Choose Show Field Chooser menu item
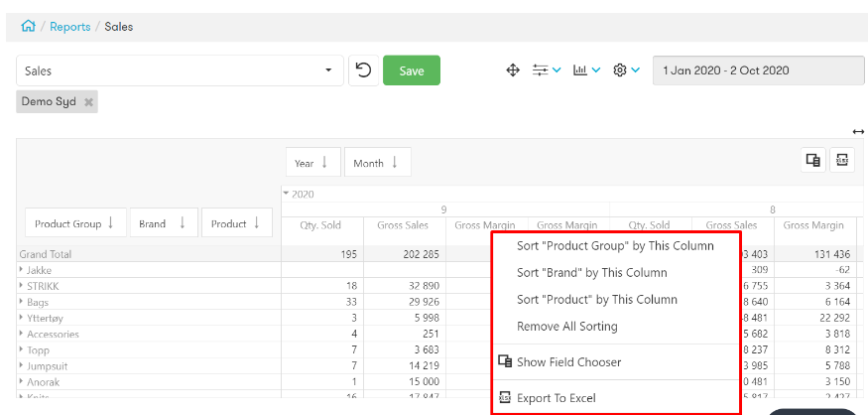 click(616, 362)
